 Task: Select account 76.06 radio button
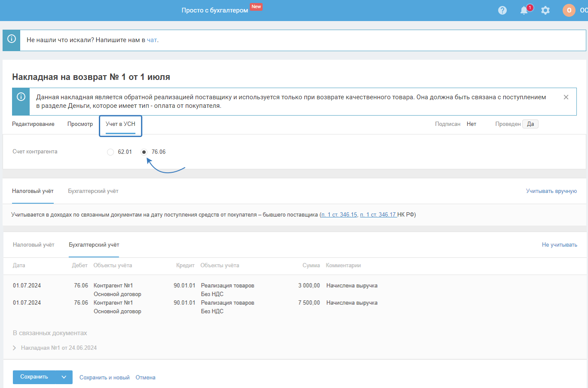click(144, 152)
